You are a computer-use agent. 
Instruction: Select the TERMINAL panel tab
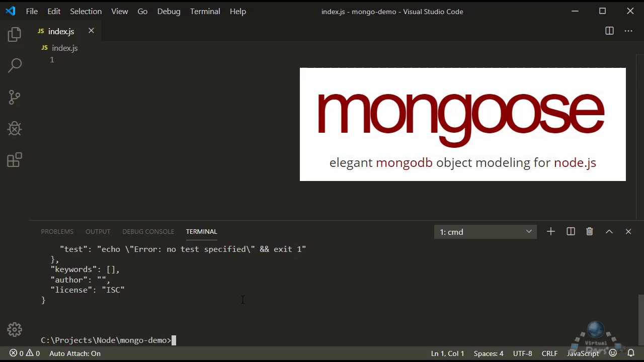pos(201,231)
